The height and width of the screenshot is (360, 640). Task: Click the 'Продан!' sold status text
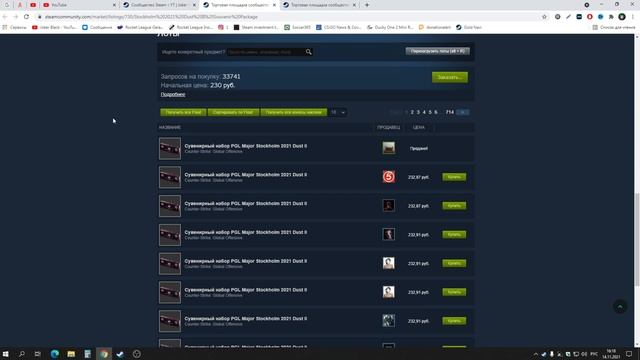[x=419, y=149]
